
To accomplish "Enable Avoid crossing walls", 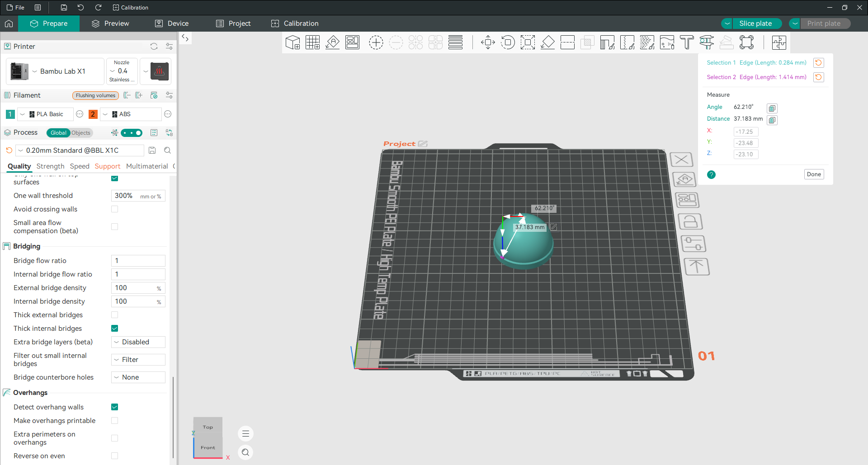I will point(115,209).
